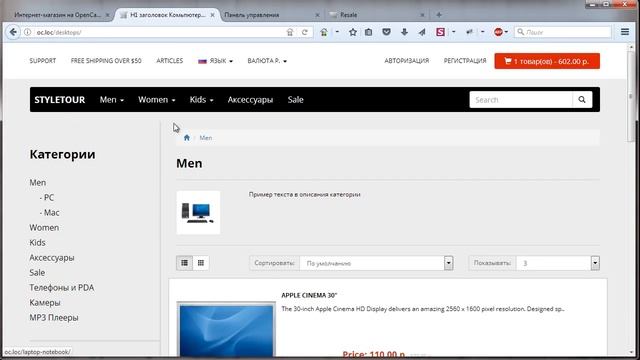Image resolution: width=640 pixels, height=360 pixels.
Task: Open 'MP3 Плееры' category
Action: (x=54, y=318)
